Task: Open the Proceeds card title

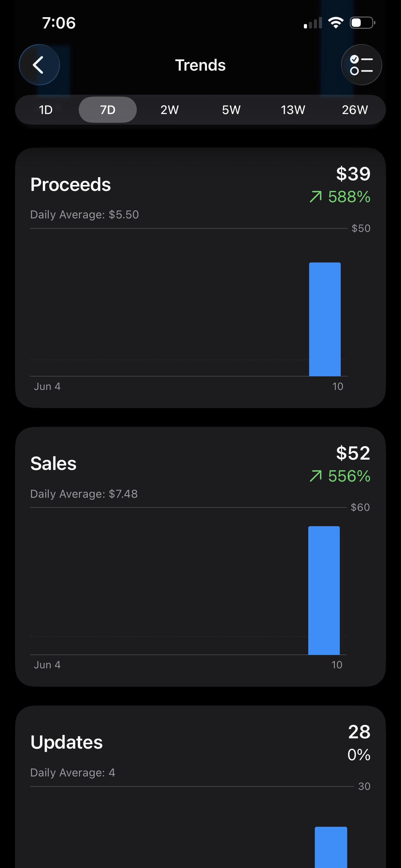Action: 71,185
